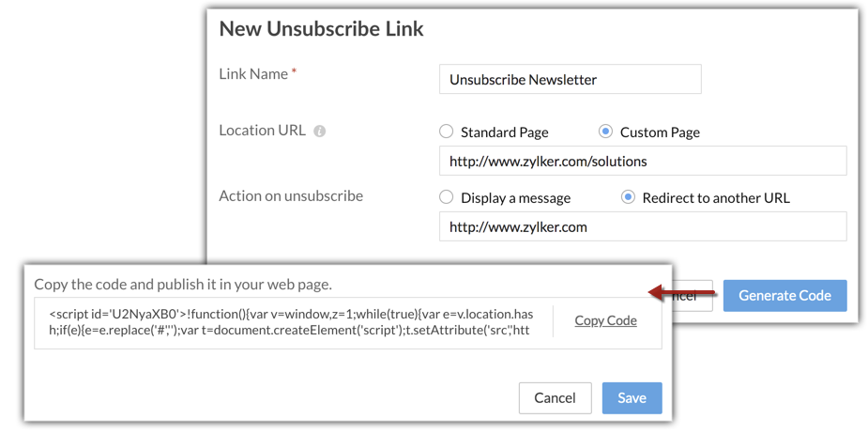This screenshot has height=434, width=868.
Task: Click the zylker.com/solutions location URL field
Action: (643, 161)
